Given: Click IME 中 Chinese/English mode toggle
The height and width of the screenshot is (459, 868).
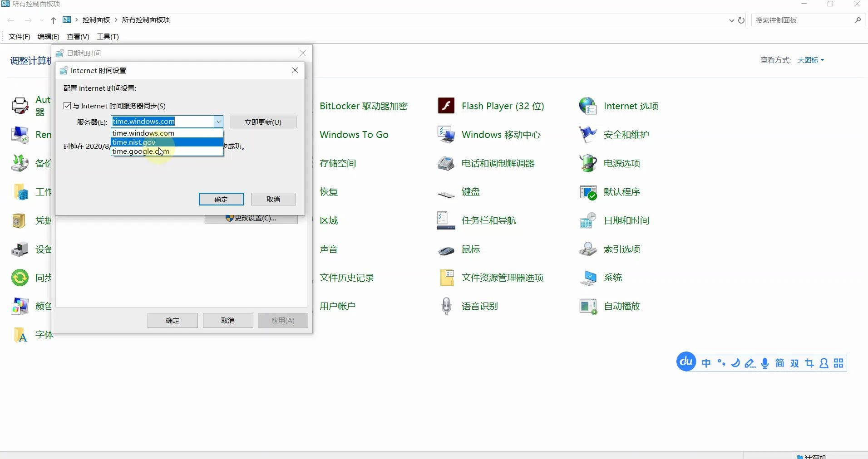Looking at the screenshot, I should 706,363.
